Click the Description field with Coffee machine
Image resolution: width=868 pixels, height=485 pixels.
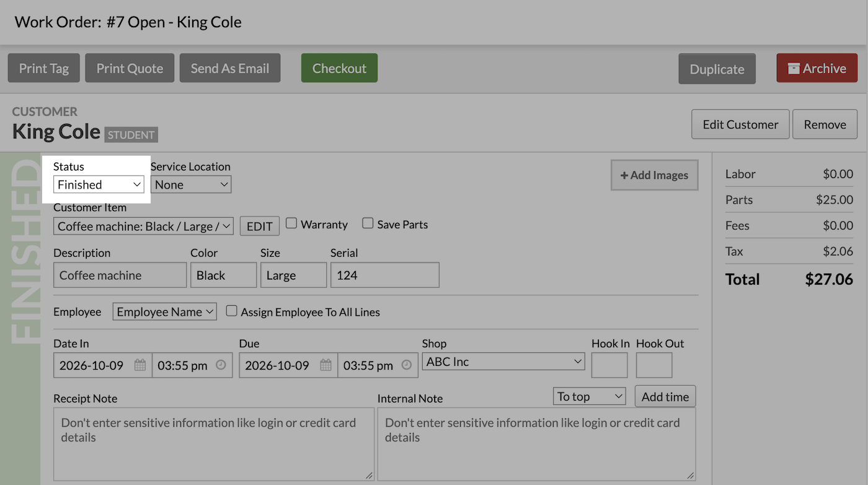120,275
